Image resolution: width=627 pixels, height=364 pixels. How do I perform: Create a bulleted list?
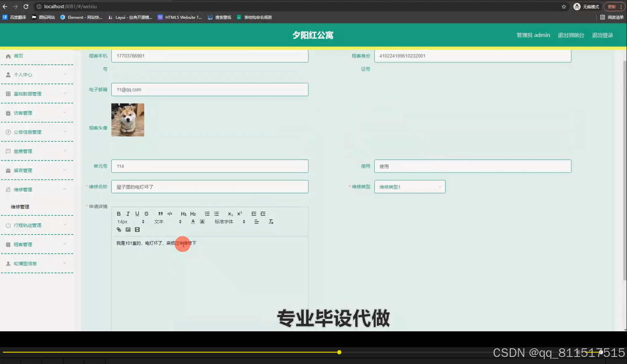[x=216, y=214]
